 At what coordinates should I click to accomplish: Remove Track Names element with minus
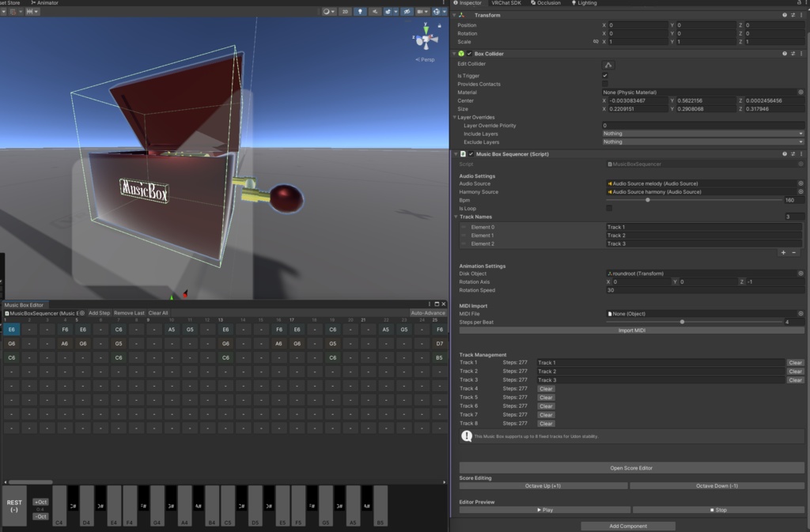(x=794, y=253)
